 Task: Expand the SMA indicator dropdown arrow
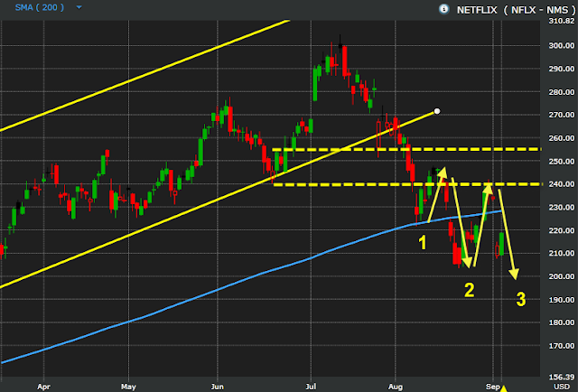click(79, 8)
